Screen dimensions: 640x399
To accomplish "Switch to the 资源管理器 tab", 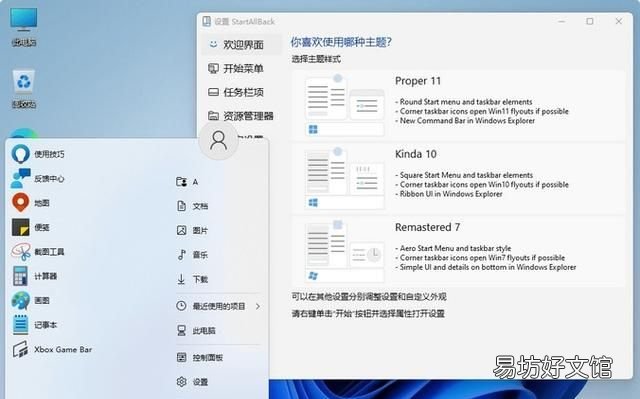I will 241,116.
